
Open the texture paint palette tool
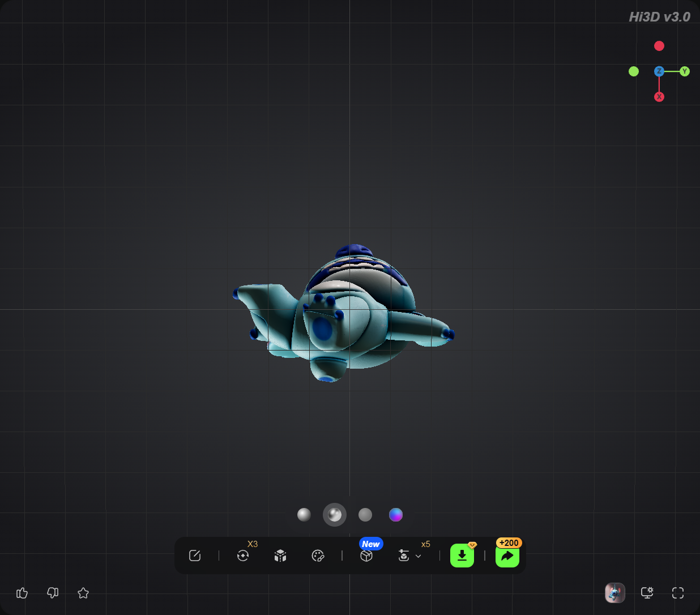[x=318, y=556]
